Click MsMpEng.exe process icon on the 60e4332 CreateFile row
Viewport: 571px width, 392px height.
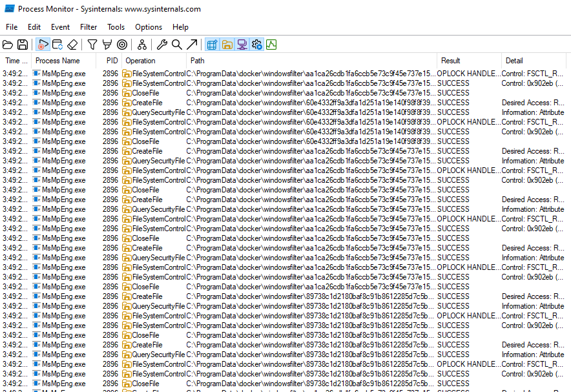[36, 103]
